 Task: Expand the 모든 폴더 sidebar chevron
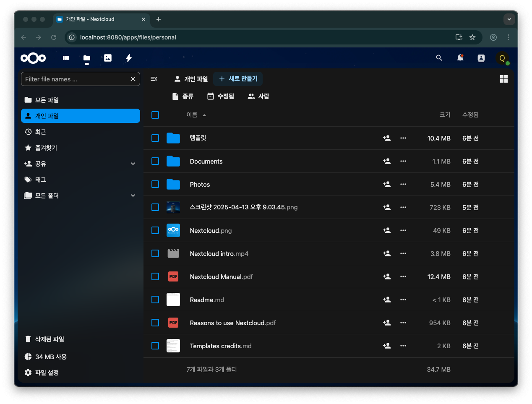133,195
